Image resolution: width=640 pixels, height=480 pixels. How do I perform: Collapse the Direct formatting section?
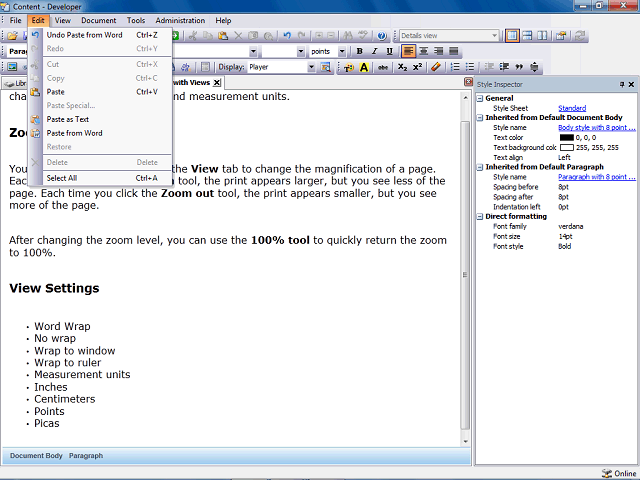click(480, 217)
